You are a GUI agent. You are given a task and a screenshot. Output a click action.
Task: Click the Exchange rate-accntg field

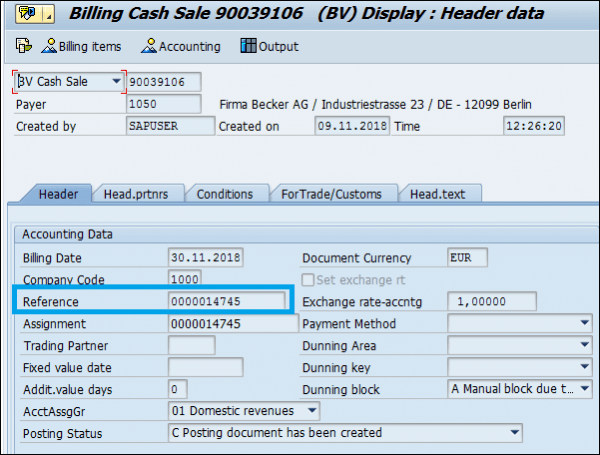[x=492, y=302]
